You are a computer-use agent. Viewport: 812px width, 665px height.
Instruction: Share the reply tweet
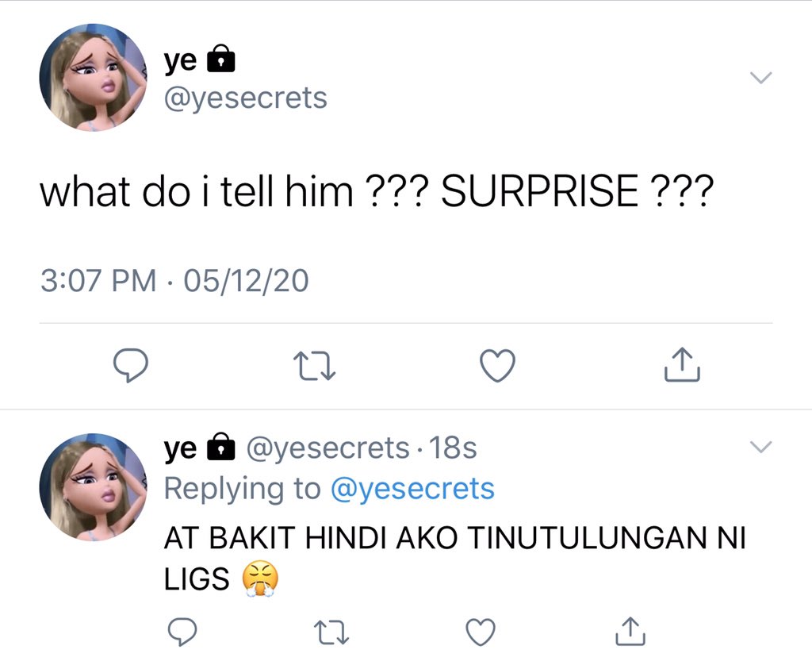tap(630, 631)
